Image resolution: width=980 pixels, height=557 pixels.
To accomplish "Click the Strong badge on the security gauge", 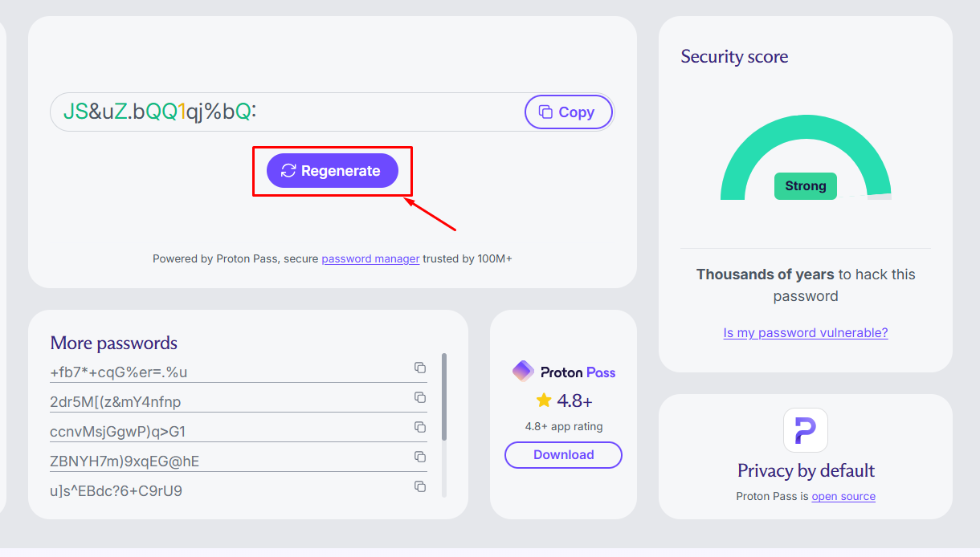I will pos(805,185).
